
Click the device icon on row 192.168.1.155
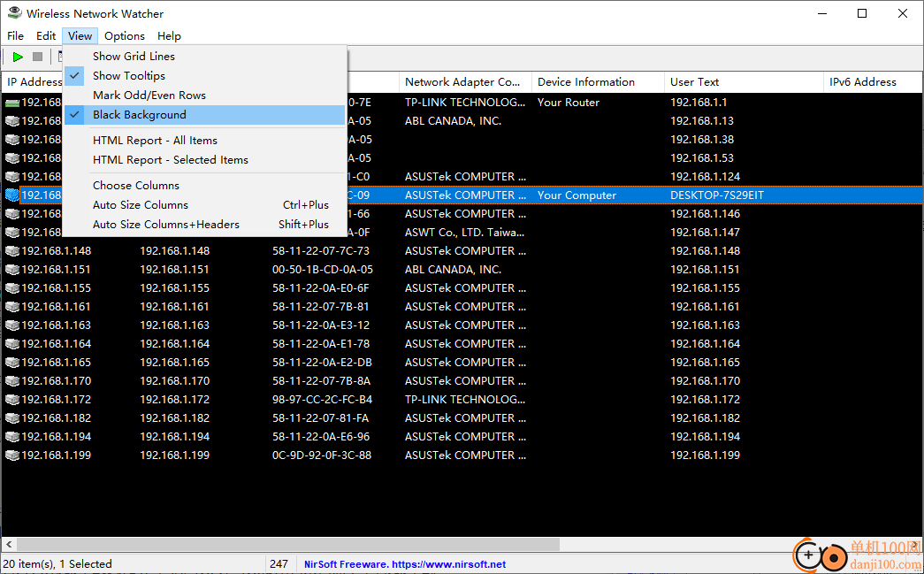pos(12,288)
